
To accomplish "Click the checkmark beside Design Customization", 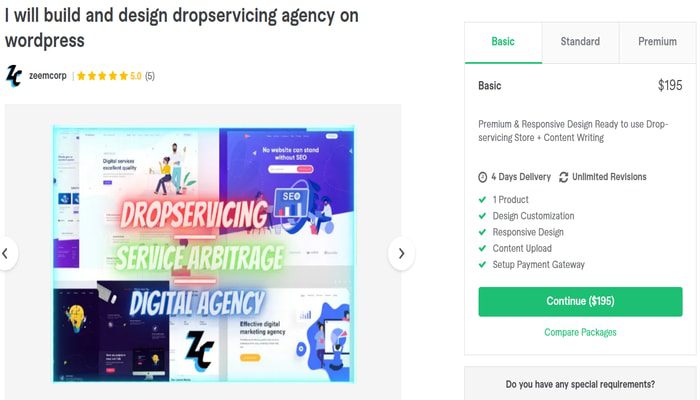I will pos(482,216).
